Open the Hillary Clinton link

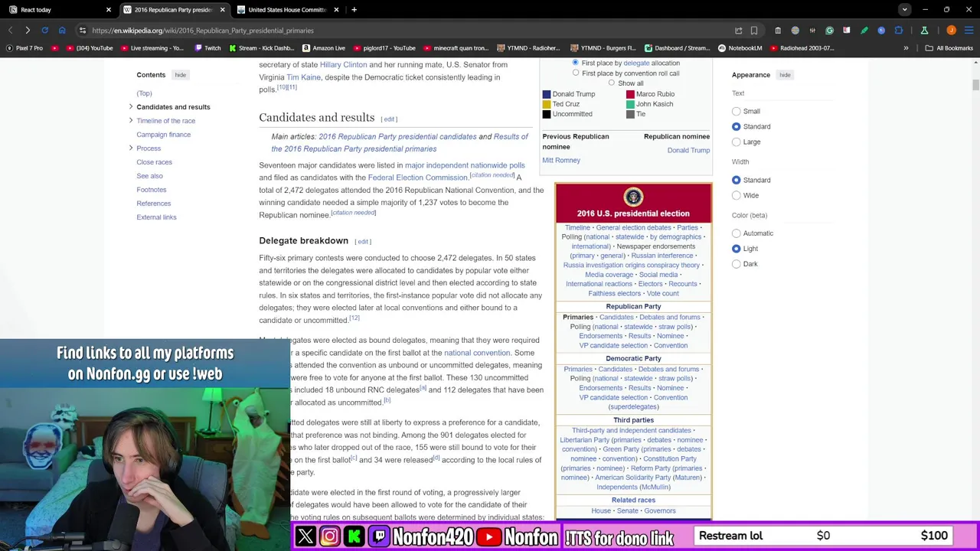pos(343,65)
